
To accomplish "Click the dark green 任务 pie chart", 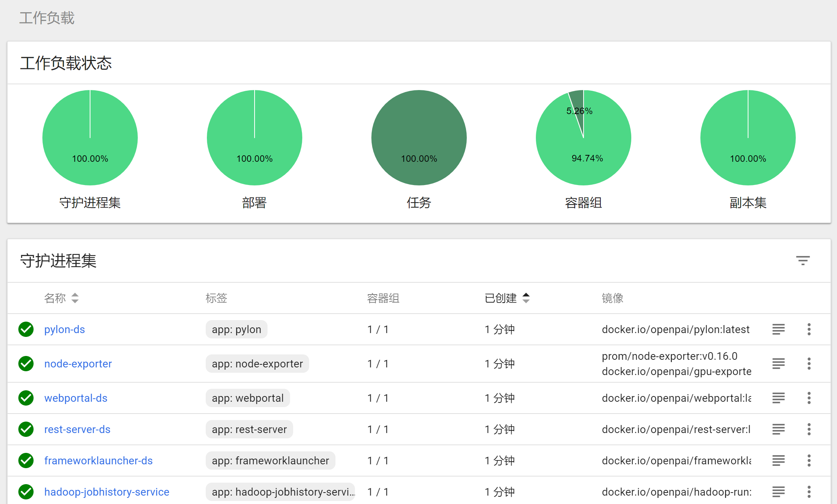I will [419, 138].
